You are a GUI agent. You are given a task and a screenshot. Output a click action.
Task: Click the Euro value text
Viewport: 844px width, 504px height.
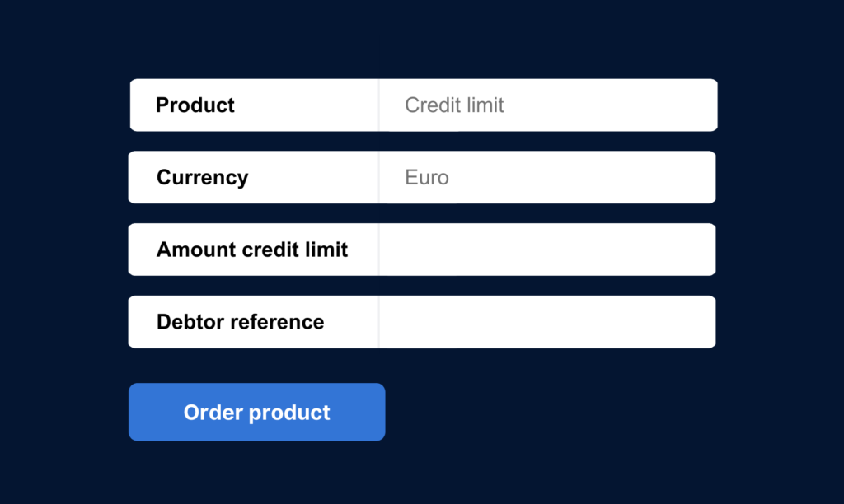point(427,178)
